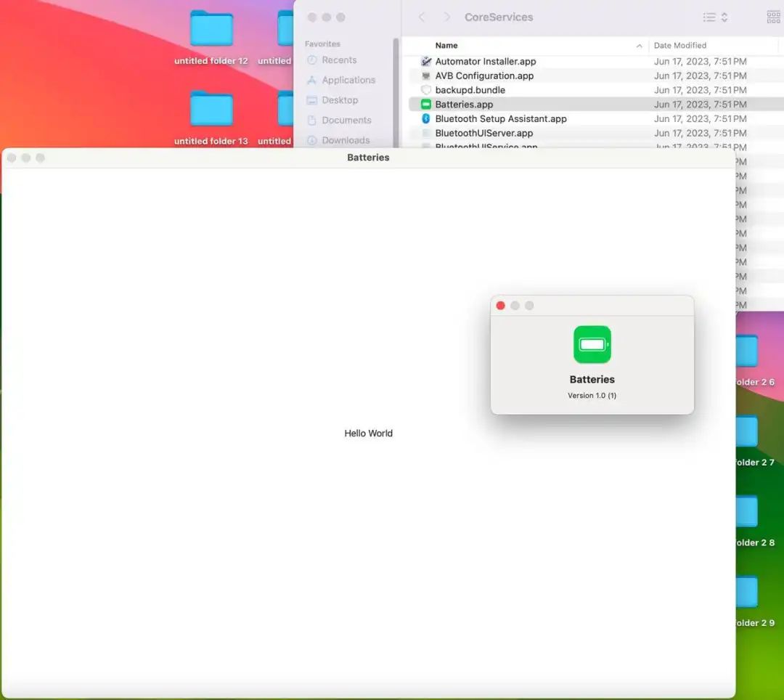Click the Finder back arrow button
The height and width of the screenshot is (700, 784).
pos(422,17)
